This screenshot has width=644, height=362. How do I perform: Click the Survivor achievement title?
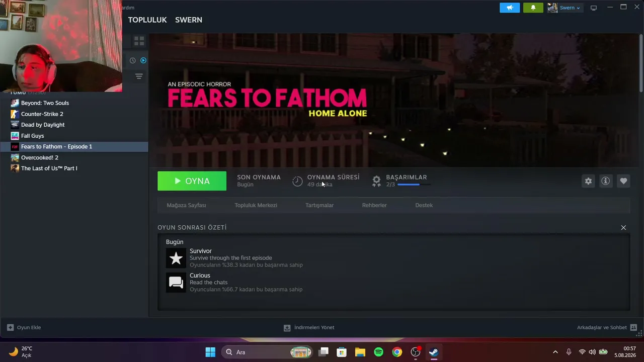click(x=201, y=251)
